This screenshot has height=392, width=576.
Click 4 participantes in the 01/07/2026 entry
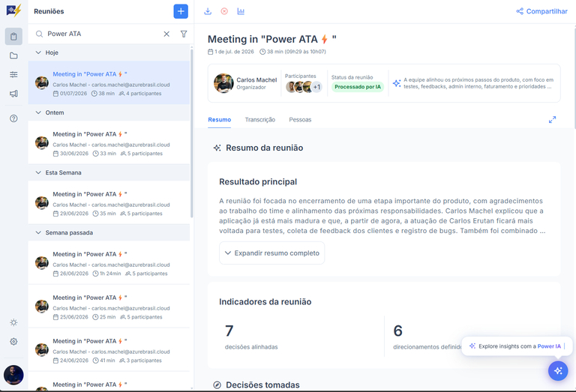pos(140,94)
